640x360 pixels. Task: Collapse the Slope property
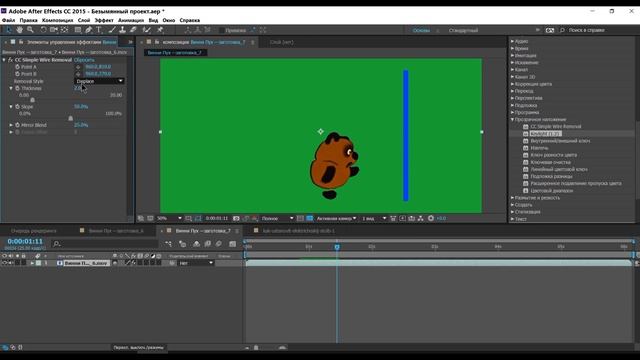coord(11,107)
